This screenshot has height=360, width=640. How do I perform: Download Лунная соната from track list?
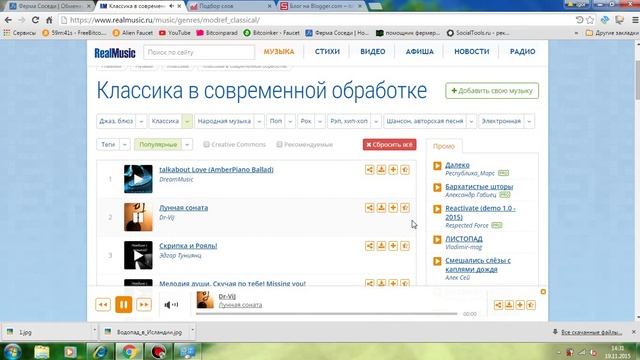point(381,208)
